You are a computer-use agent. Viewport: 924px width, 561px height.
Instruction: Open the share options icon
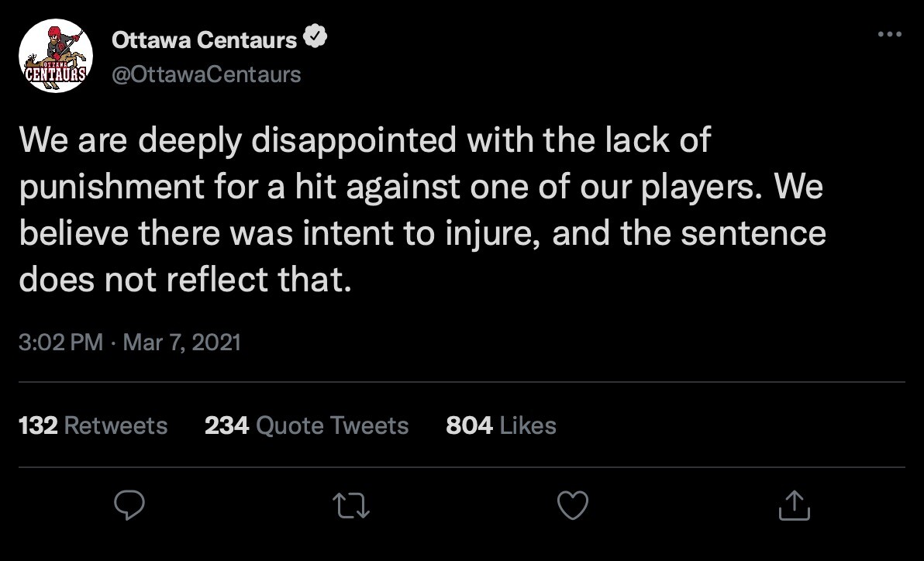click(794, 506)
